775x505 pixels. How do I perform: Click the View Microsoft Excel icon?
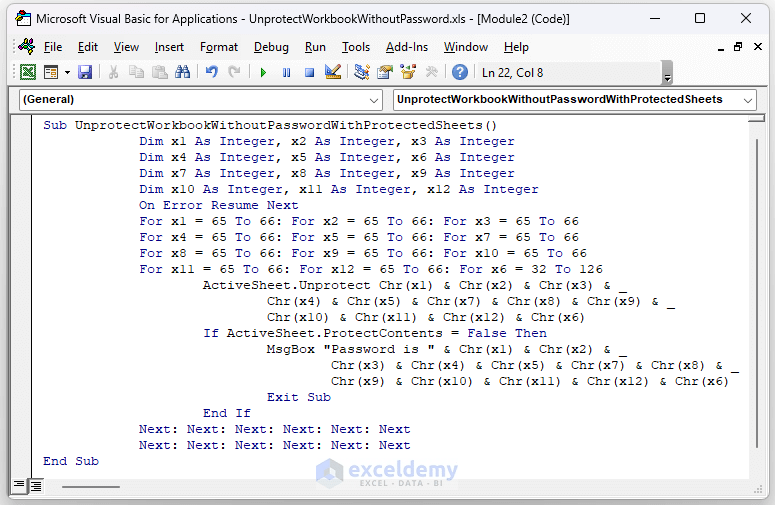point(28,73)
